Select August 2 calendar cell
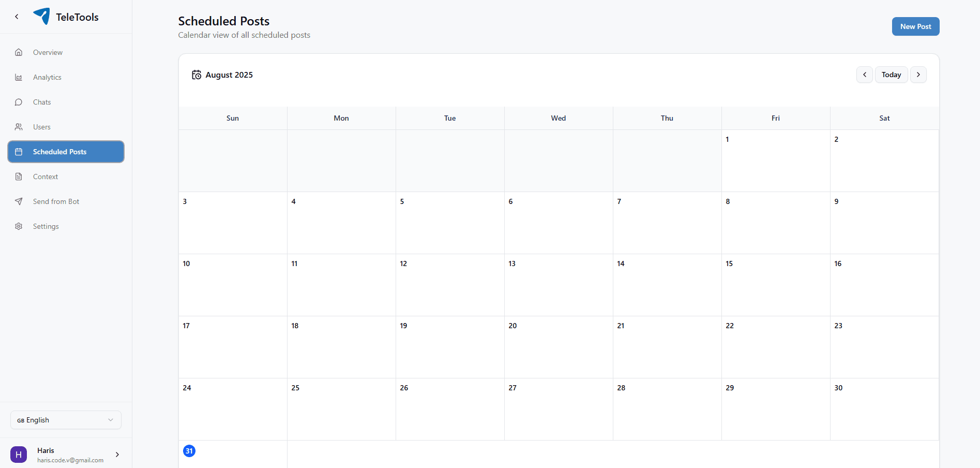Screen dimensions: 980x468 click(884, 160)
